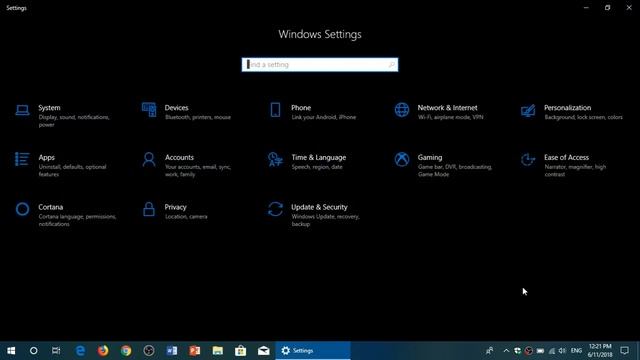The image size is (640, 360).
Task: Open the Ease of Access icon
Action: pyautogui.click(x=528, y=159)
